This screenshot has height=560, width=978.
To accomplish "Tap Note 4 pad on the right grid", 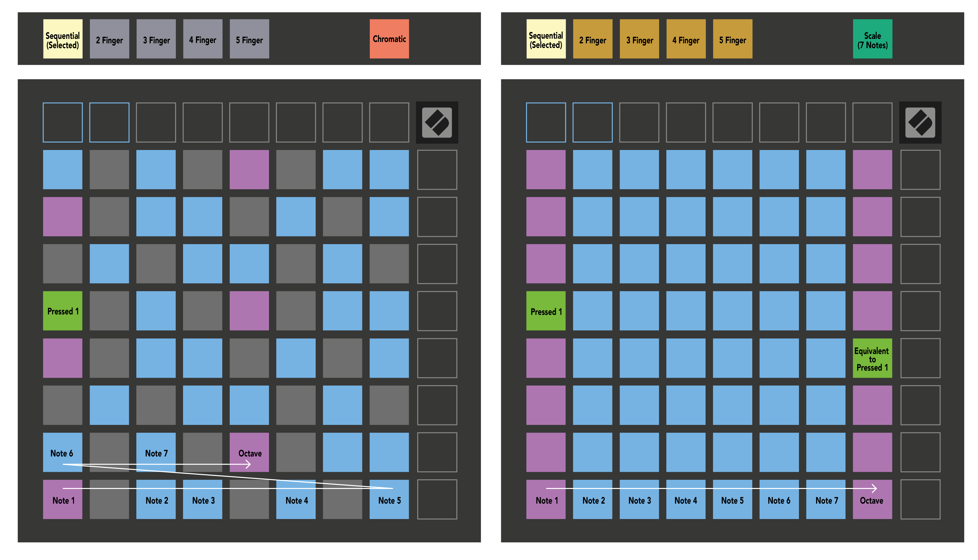I will [x=686, y=499].
